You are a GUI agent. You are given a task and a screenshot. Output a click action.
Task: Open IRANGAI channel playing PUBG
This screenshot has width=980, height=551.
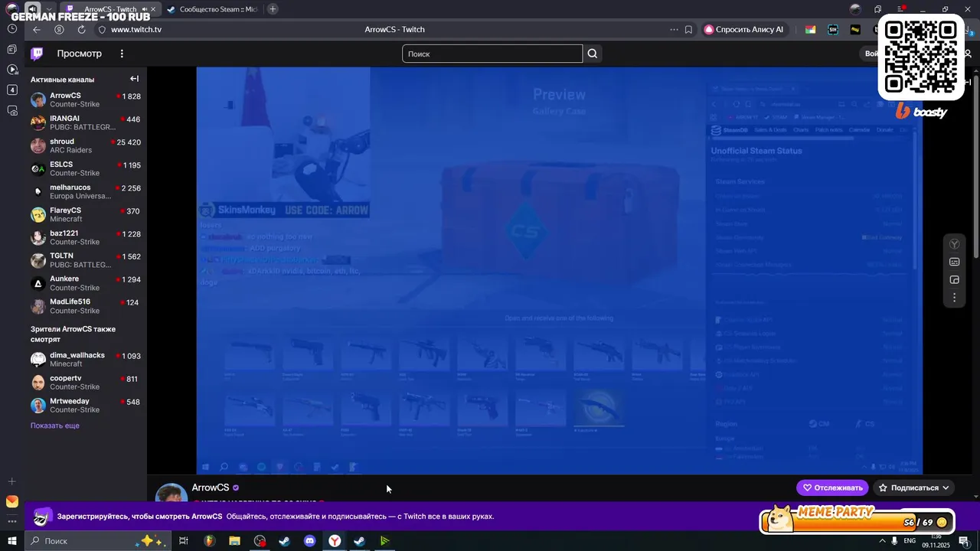(86, 122)
